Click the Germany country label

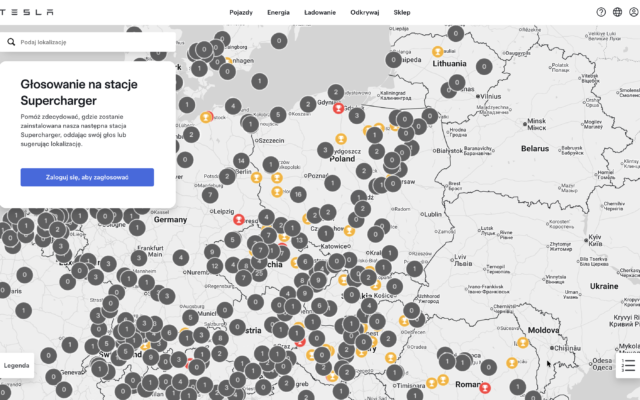coord(170,220)
